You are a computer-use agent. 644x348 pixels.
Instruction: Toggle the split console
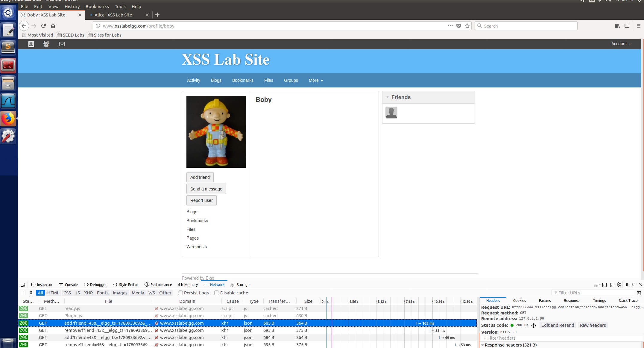pyautogui.click(x=604, y=285)
